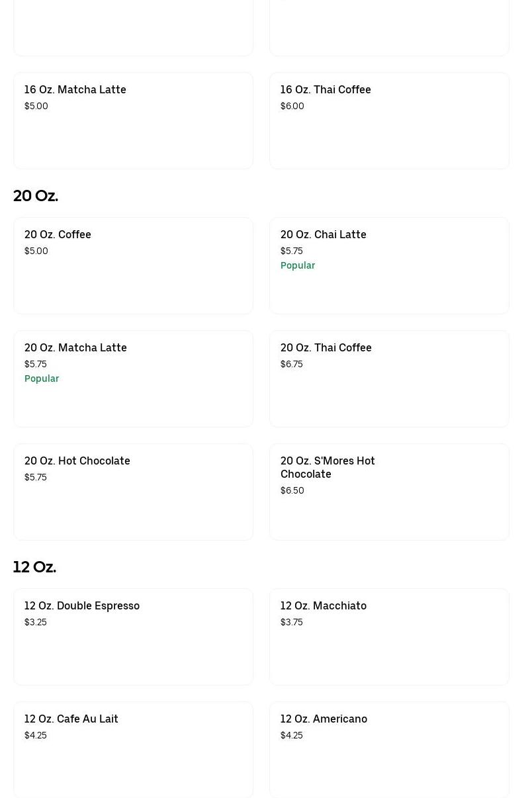Select the 16 Oz. Thai Coffee card
532x798 pixels.
pyautogui.click(x=389, y=120)
